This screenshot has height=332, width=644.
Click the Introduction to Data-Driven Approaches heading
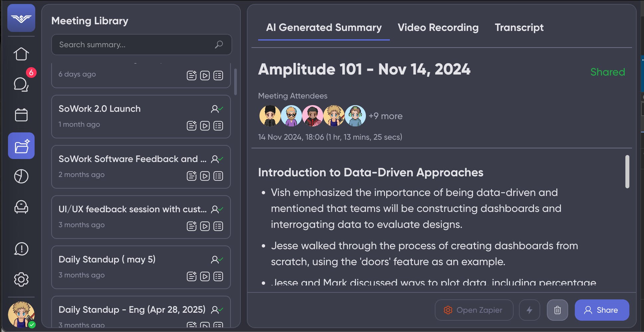pyautogui.click(x=371, y=172)
